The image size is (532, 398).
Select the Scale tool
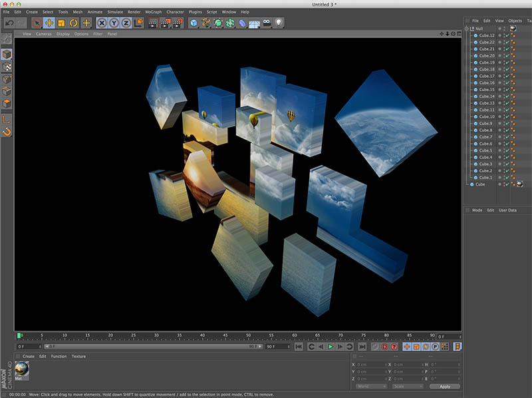[x=61, y=23]
